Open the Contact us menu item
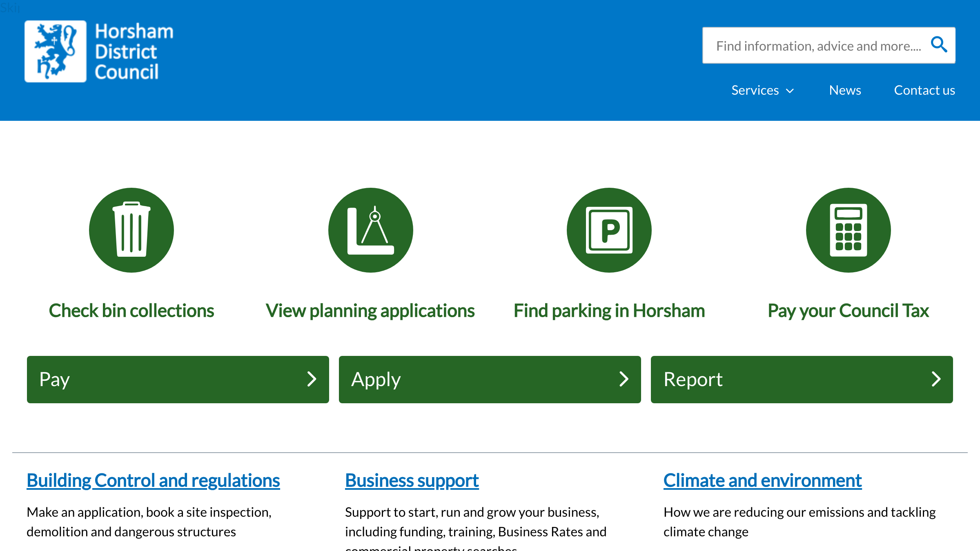 [x=924, y=90]
